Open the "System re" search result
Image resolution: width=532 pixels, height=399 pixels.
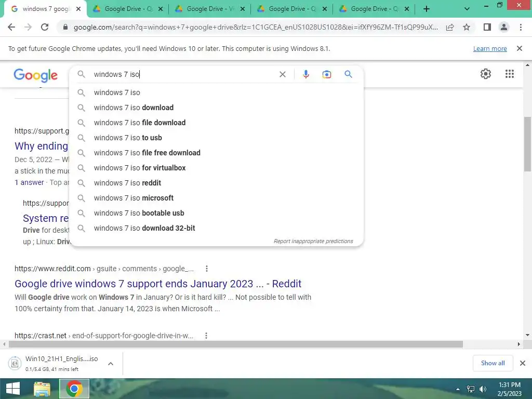click(x=46, y=218)
